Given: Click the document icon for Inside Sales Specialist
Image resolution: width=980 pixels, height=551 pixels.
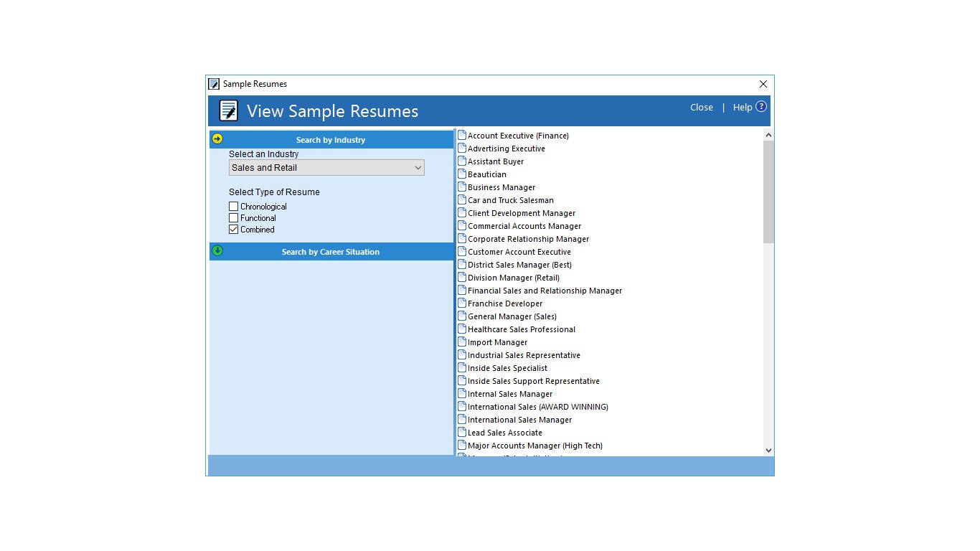Looking at the screenshot, I should (462, 367).
